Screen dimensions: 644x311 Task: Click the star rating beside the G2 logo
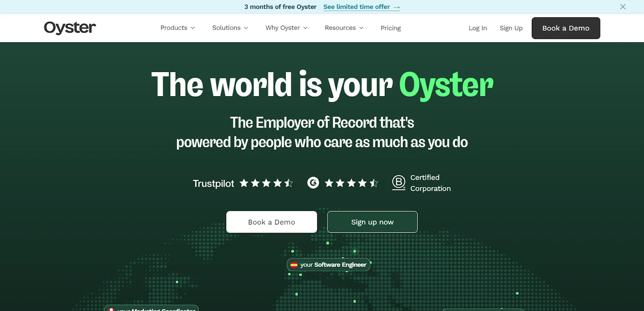click(x=351, y=183)
